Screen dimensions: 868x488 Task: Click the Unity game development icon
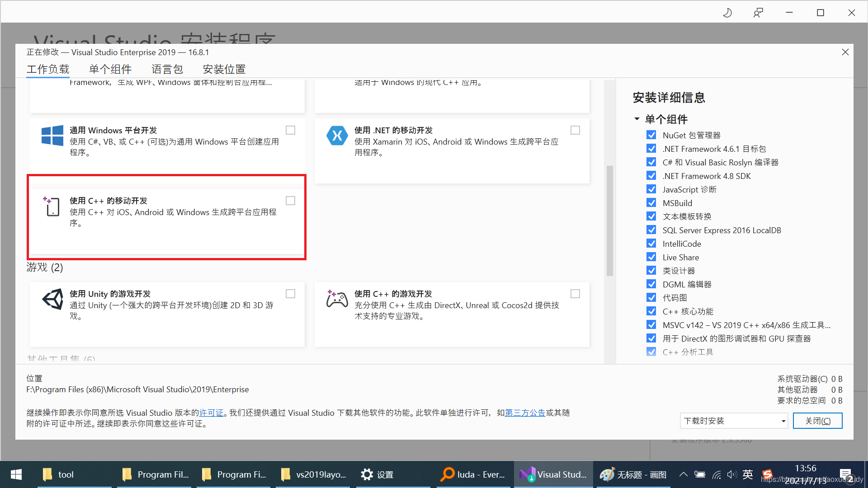click(x=53, y=299)
